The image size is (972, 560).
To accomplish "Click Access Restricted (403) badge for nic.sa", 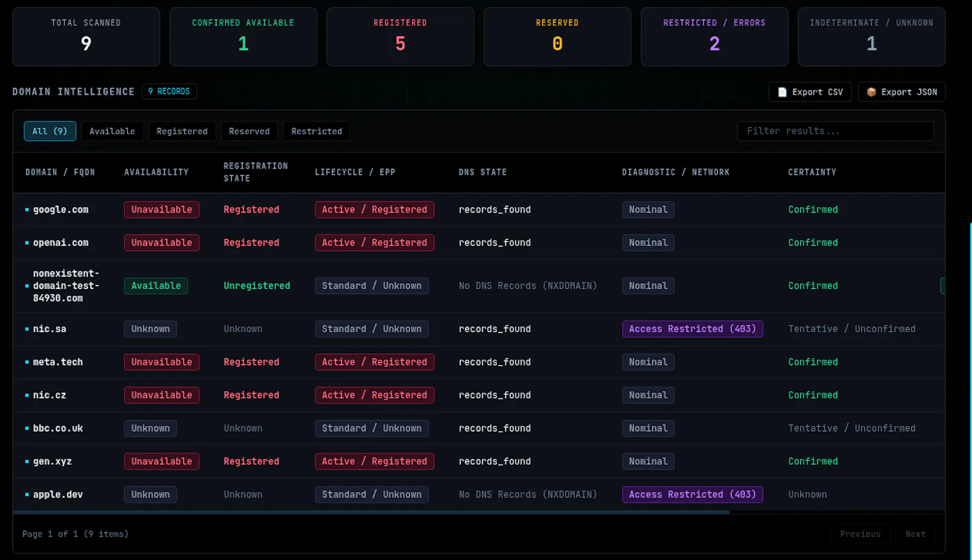I will pos(692,329).
